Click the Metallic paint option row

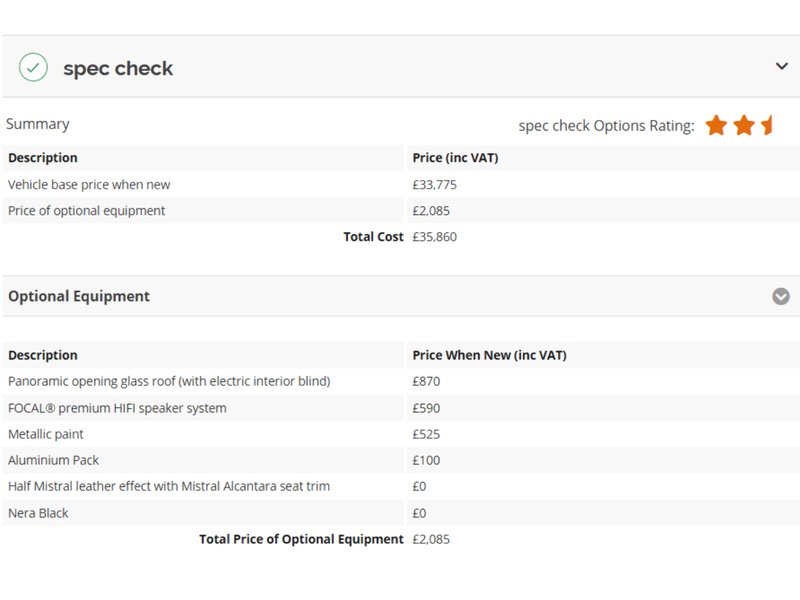(46, 434)
